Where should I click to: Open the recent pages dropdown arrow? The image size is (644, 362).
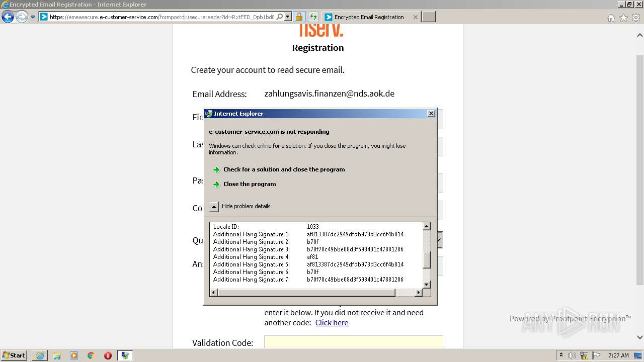[33, 17]
